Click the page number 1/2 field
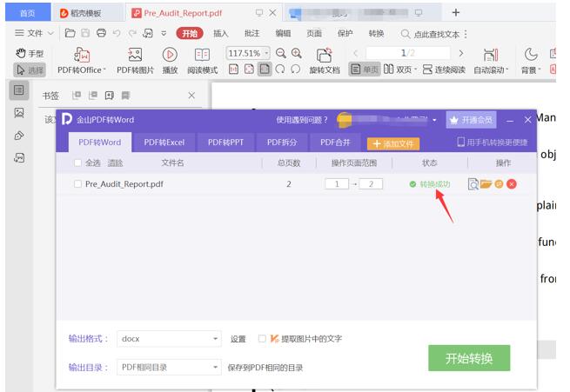 pos(408,53)
